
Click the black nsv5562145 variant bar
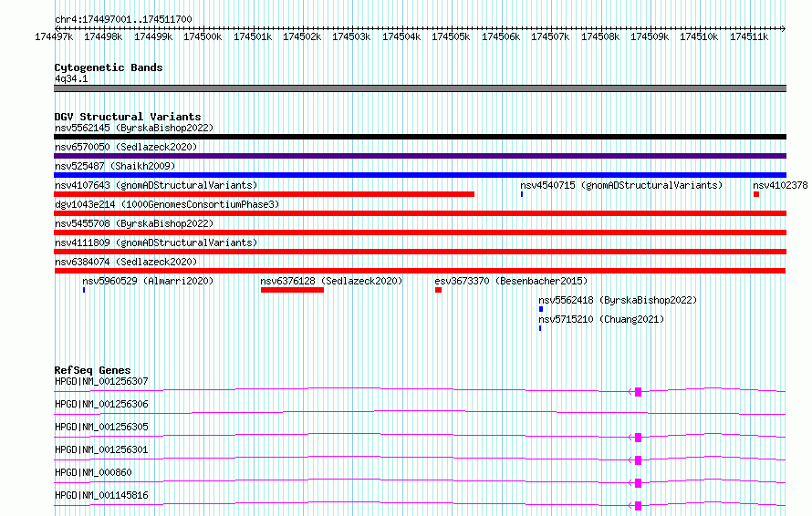tap(420, 137)
